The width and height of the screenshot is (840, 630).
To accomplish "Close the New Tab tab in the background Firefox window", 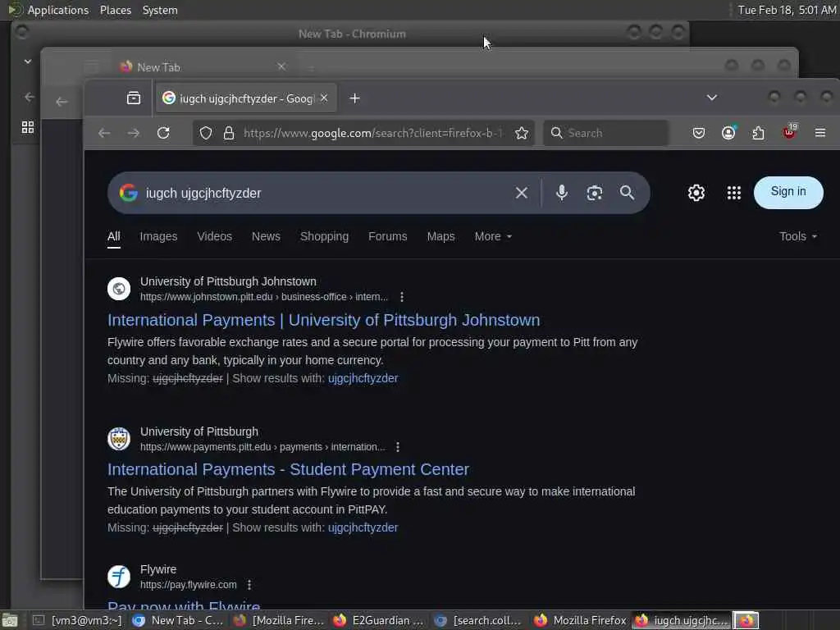I will (x=281, y=66).
